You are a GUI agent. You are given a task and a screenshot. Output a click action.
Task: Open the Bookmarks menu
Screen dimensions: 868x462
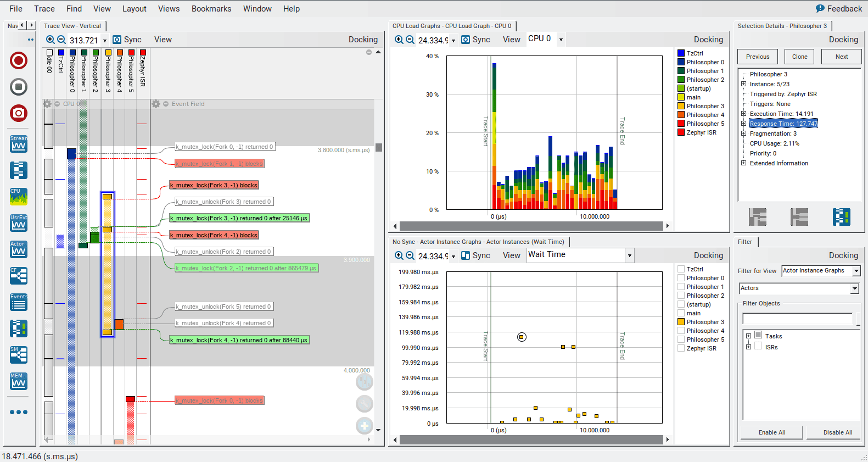point(211,9)
